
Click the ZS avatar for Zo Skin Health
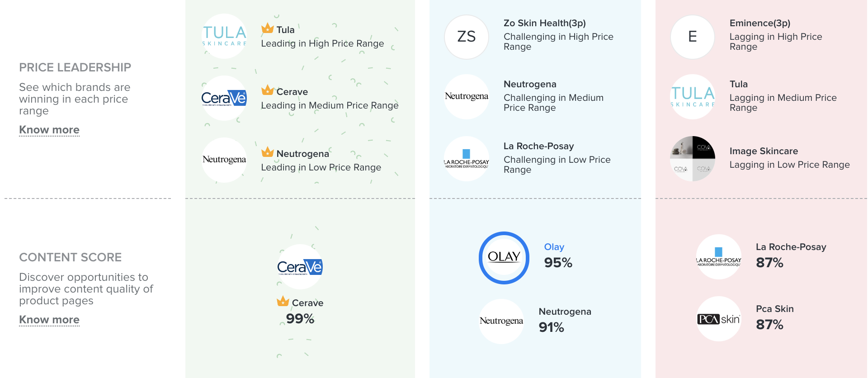click(x=467, y=37)
